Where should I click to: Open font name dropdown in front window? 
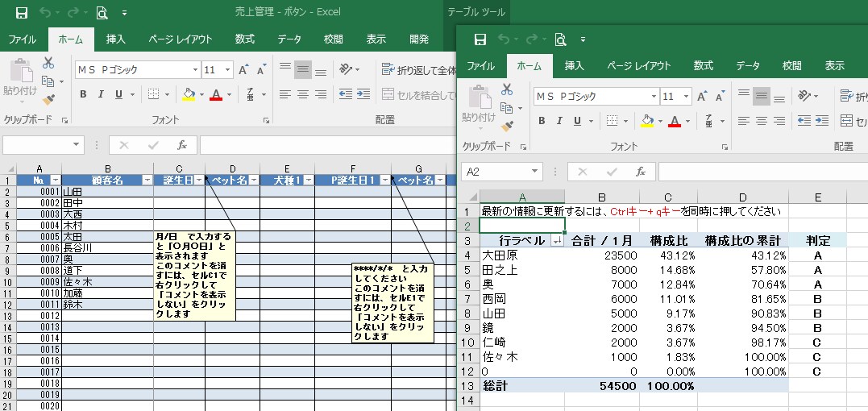[x=654, y=96]
